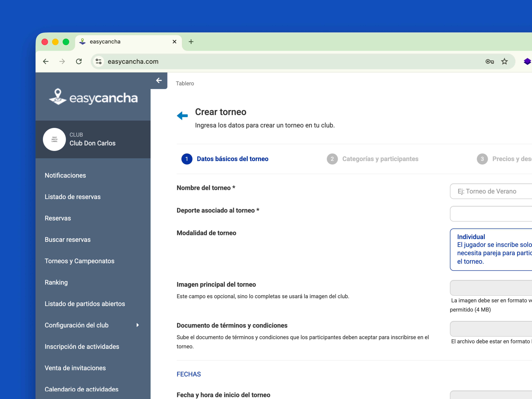The width and height of the screenshot is (532, 399).
Task: Select step 3 Precios tab
Action: [x=504, y=159]
